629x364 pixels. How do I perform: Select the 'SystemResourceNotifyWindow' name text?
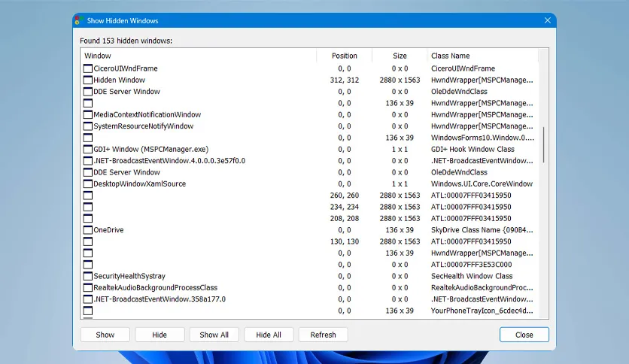pos(144,126)
